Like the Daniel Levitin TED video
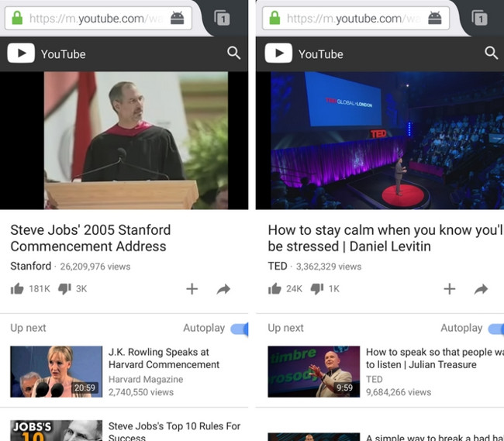 click(274, 289)
